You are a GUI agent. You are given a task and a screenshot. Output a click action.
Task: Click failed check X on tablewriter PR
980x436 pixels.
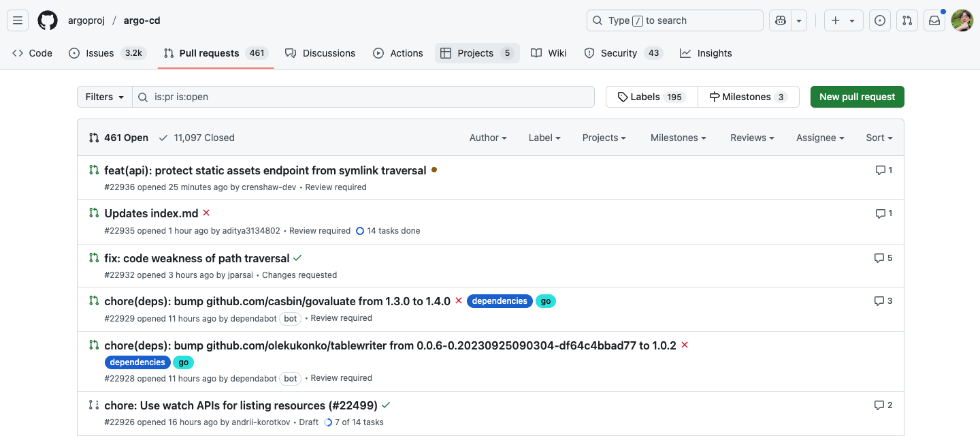(685, 345)
